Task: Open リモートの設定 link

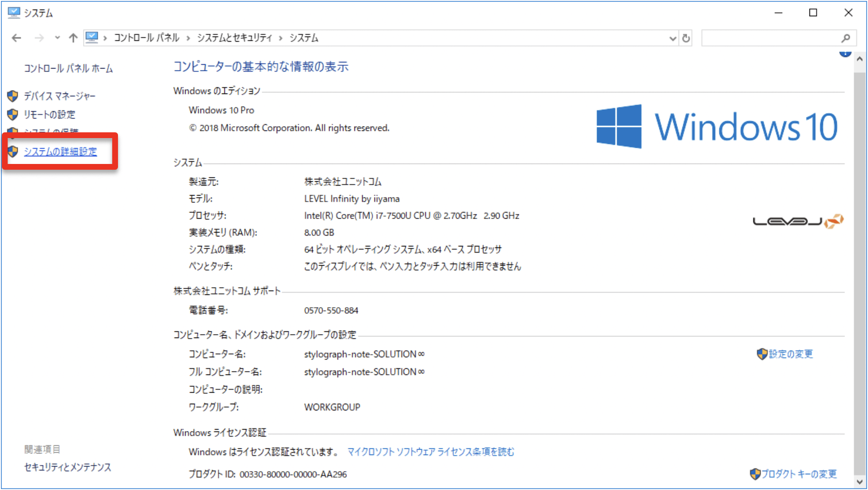Action: [x=49, y=115]
